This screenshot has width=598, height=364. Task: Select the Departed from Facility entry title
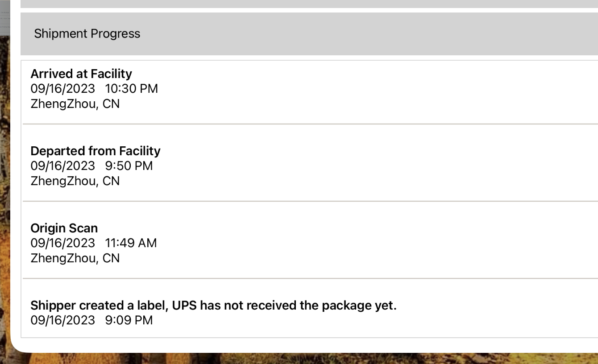[96, 151]
